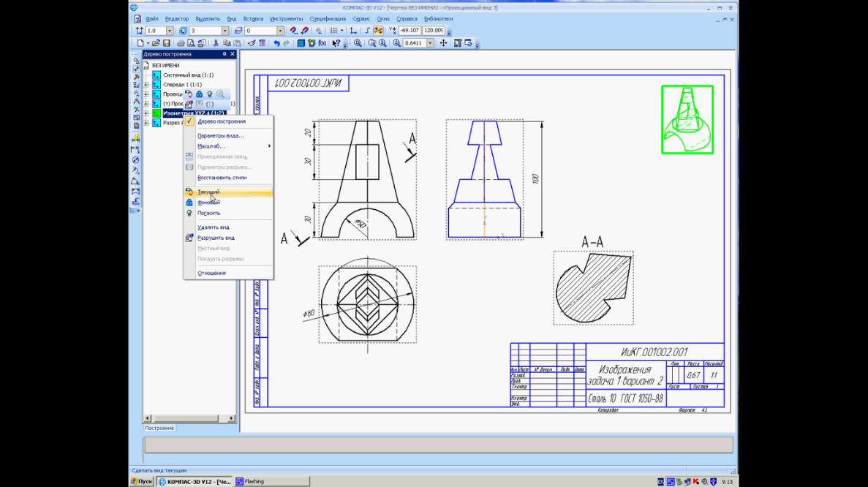Select the top tool icon on the left compact panel
868x487 pixels.
(x=135, y=61)
